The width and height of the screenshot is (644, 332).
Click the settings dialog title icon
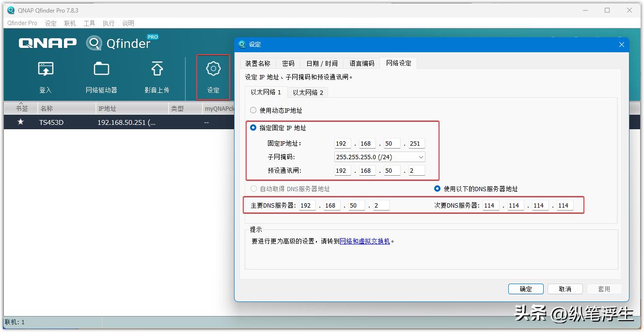(242, 44)
